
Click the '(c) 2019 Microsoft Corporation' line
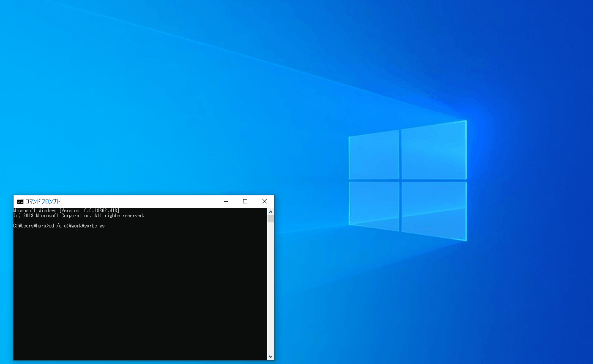click(x=79, y=216)
